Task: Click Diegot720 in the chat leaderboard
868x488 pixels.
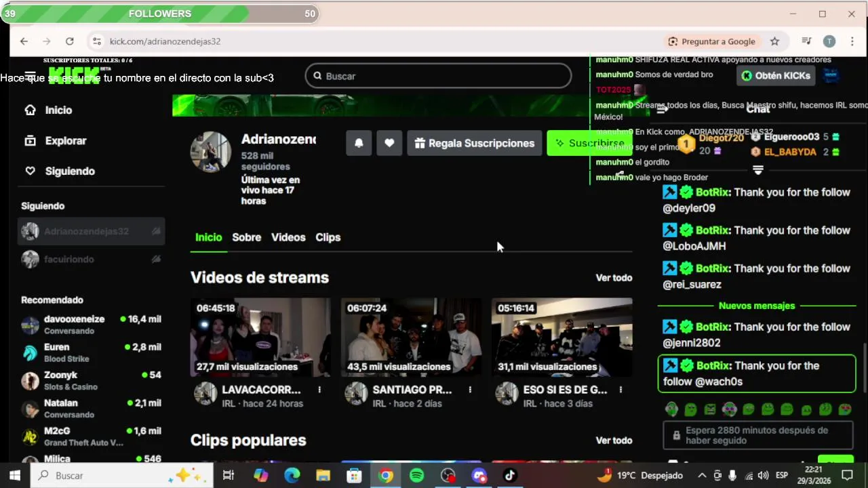Action: (x=721, y=138)
